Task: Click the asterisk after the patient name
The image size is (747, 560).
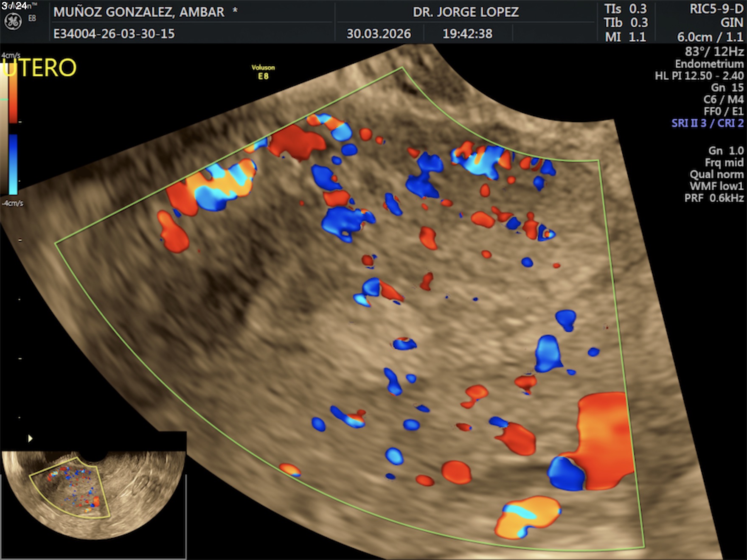Action: pyautogui.click(x=235, y=11)
